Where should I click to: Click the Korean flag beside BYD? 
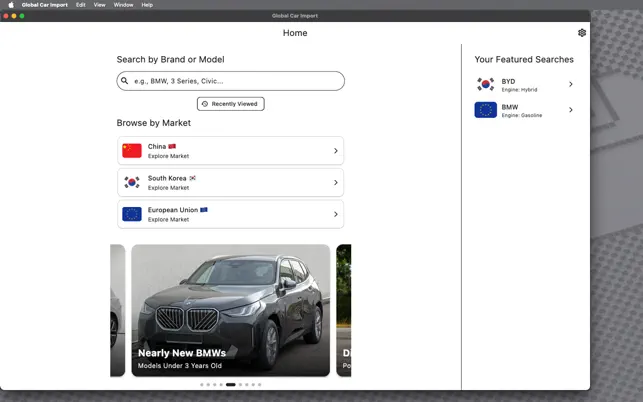[x=486, y=84]
